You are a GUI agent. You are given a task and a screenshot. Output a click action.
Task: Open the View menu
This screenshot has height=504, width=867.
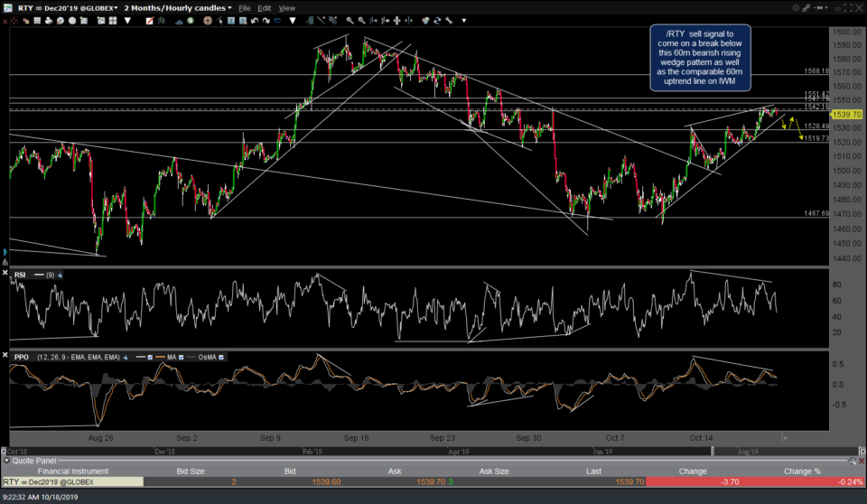click(x=286, y=7)
